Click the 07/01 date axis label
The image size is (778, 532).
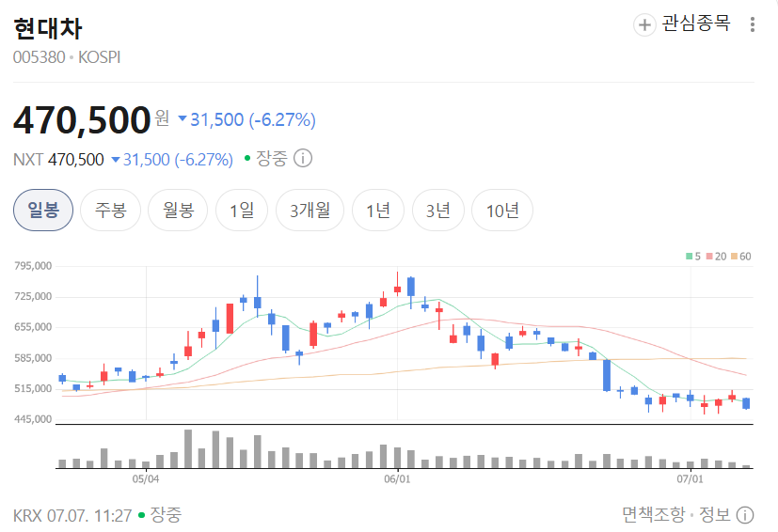691,479
